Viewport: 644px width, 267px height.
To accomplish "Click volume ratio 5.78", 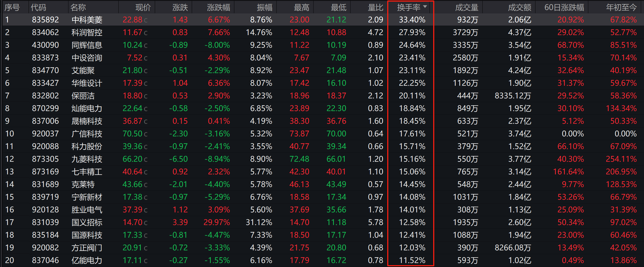I will (x=375, y=222).
